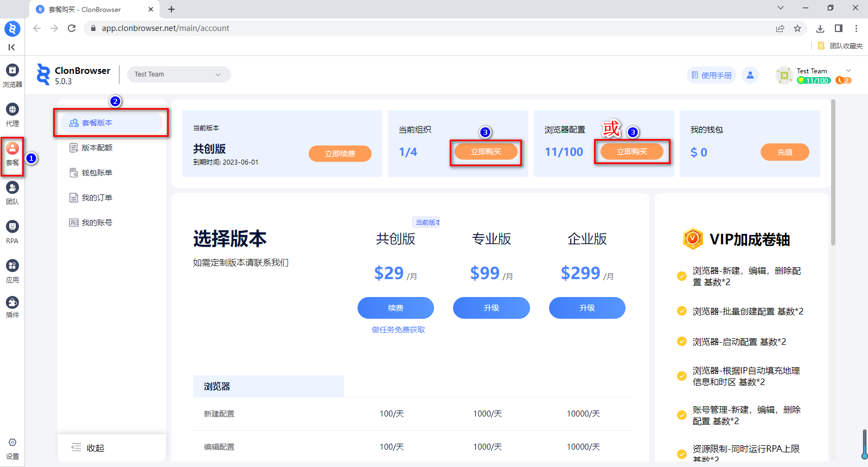Open a new browser tab
This screenshot has height=467, width=868.
[x=171, y=9]
